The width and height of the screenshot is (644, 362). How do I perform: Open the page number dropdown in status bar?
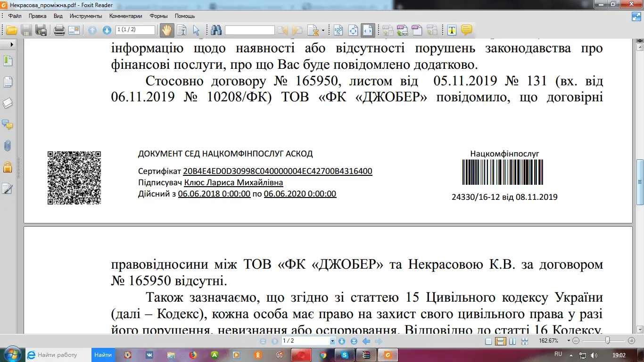pos(332,341)
